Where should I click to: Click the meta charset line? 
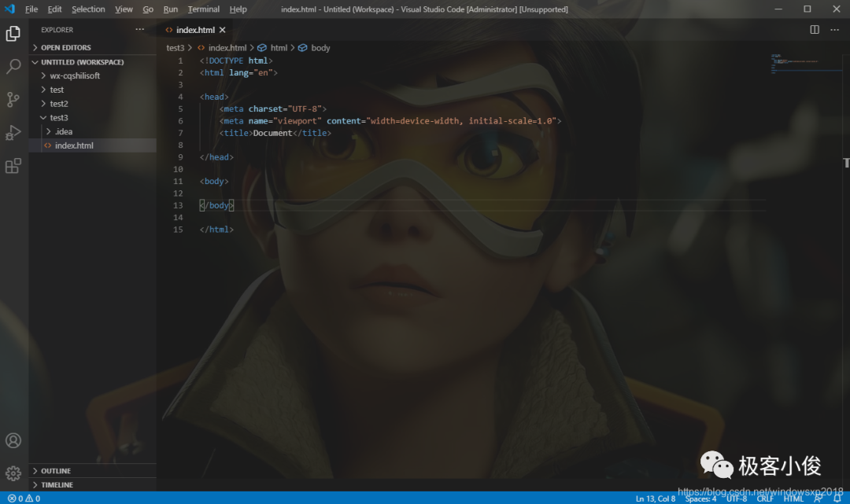pyautogui.click(x=272, y=109)
